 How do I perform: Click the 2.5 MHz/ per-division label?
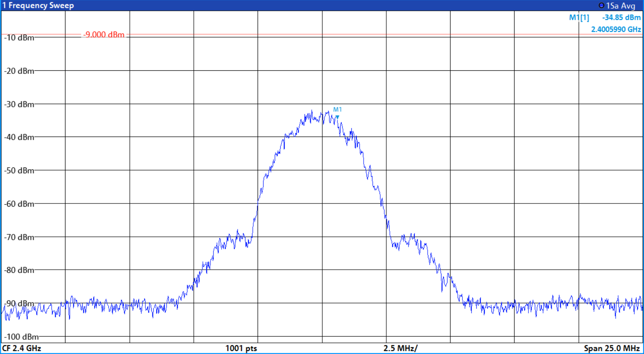pyautogui.click(x=400, y=348)
